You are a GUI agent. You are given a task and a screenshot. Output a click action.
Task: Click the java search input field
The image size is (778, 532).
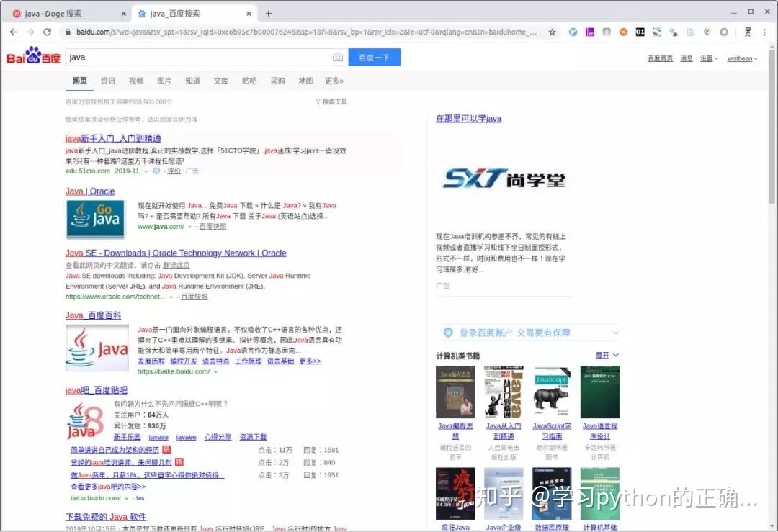point(199,57)
